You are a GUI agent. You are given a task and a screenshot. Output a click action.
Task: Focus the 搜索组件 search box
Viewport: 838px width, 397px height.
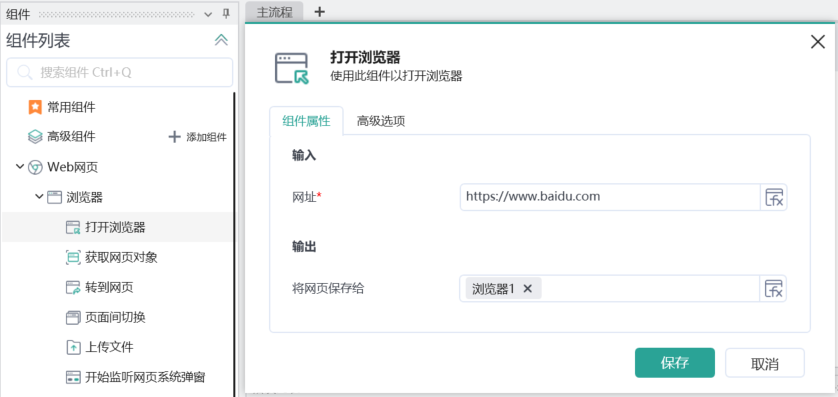[120, 73]
